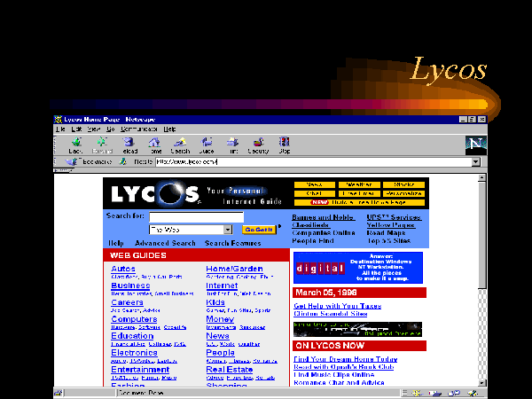Screen dimensions: 532x399
Task: Click the vertical scrollbar down arrow
Action: point(482,387)
